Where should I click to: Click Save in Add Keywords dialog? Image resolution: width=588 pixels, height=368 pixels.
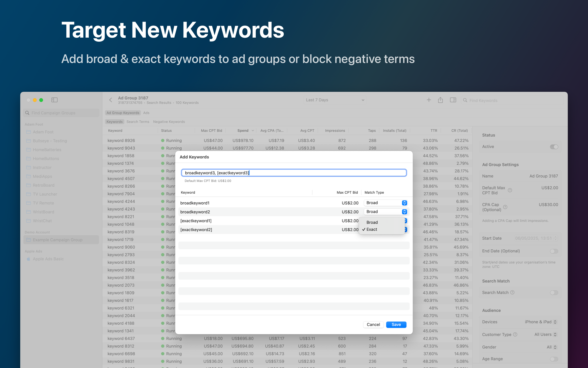tap(396, 324)
